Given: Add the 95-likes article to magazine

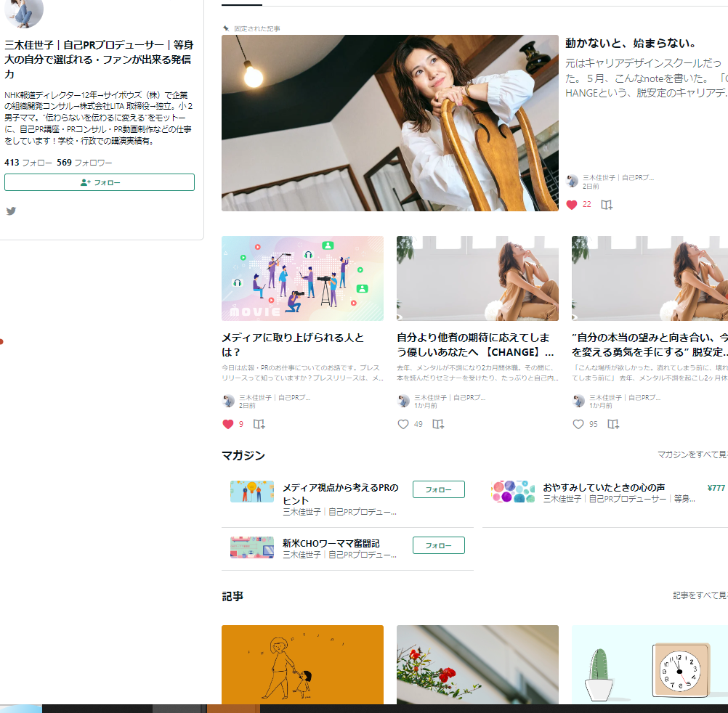Looking at the screenshot, I should [613, 424].
